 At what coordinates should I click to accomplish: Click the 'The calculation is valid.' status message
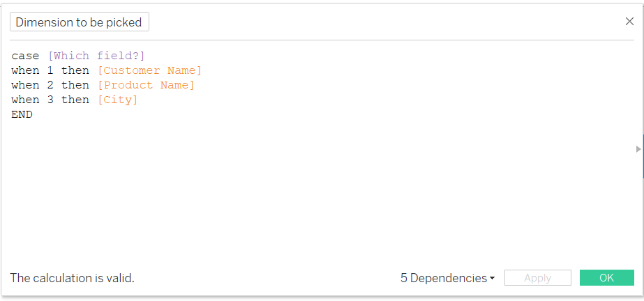point(73,278)
